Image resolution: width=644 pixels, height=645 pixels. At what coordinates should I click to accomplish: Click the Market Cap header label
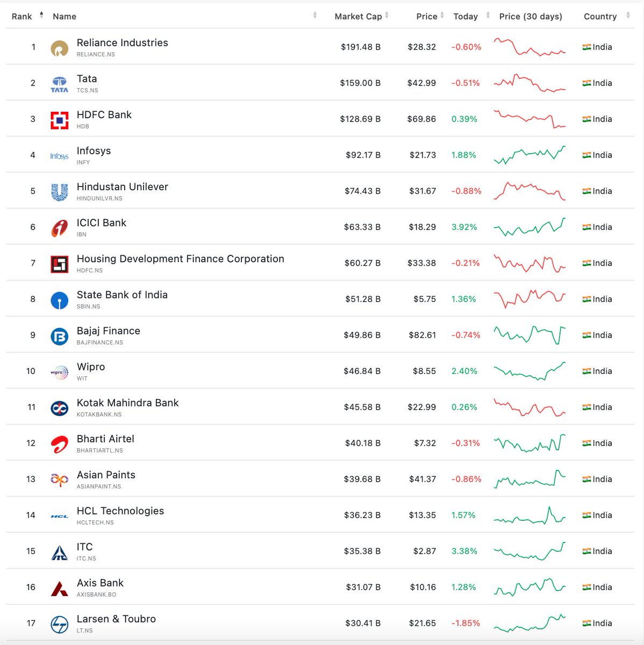pos(358,17)
